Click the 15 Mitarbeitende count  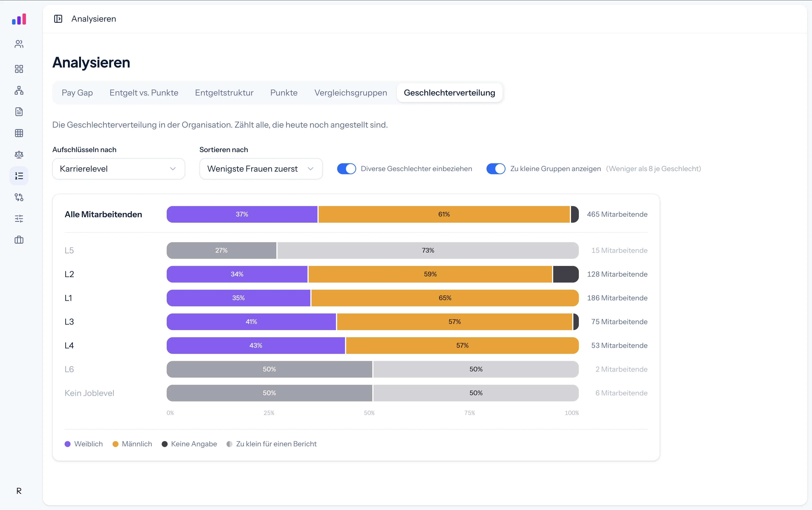tap(619, 250)
